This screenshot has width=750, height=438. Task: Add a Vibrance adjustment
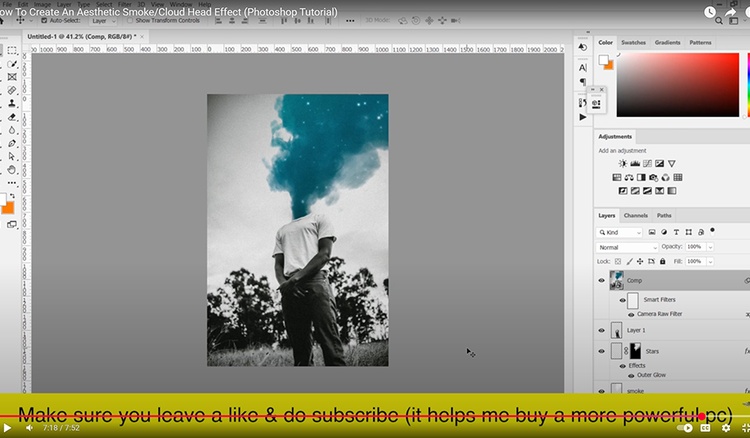[672, 164]
